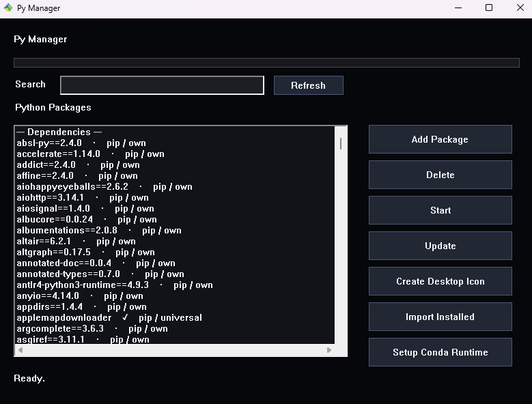Select aiosignal==1.4.0 package row
The image size is (532, 404).
175,208
